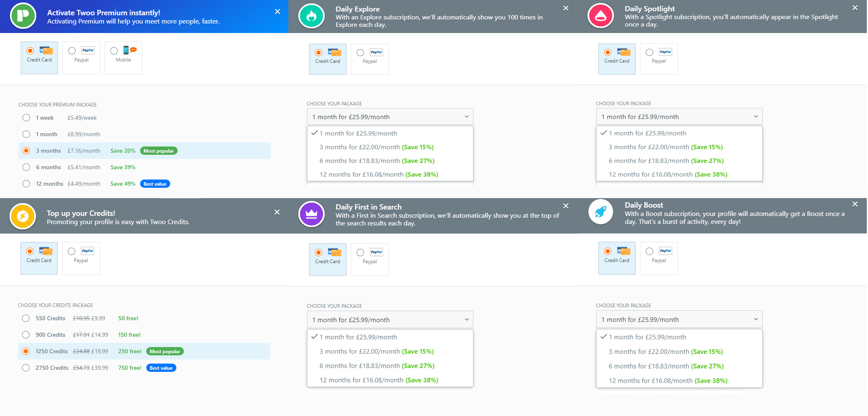Choose 12 months option in Daily Boost list
The height and width of the screenshot is (416, 868).
coord(668,381)
